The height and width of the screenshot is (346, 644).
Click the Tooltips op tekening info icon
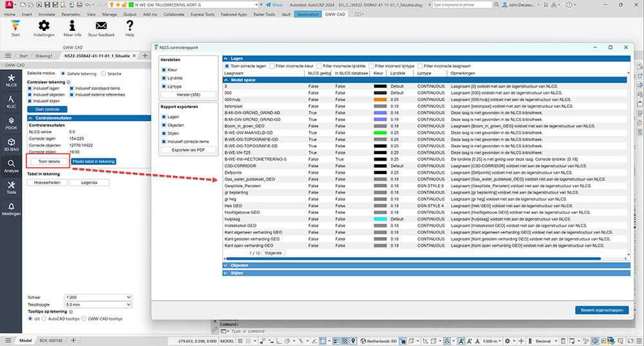click(71, 311)
